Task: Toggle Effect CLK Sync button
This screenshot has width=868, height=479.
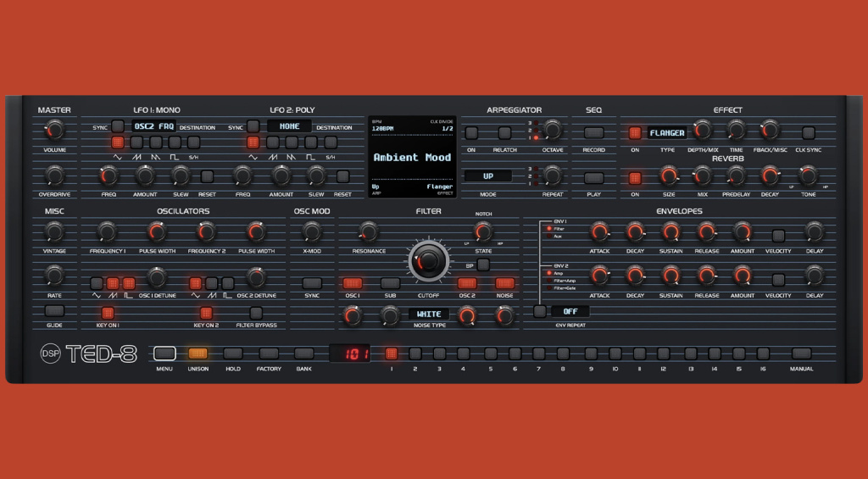Action: tap(808, 133)
